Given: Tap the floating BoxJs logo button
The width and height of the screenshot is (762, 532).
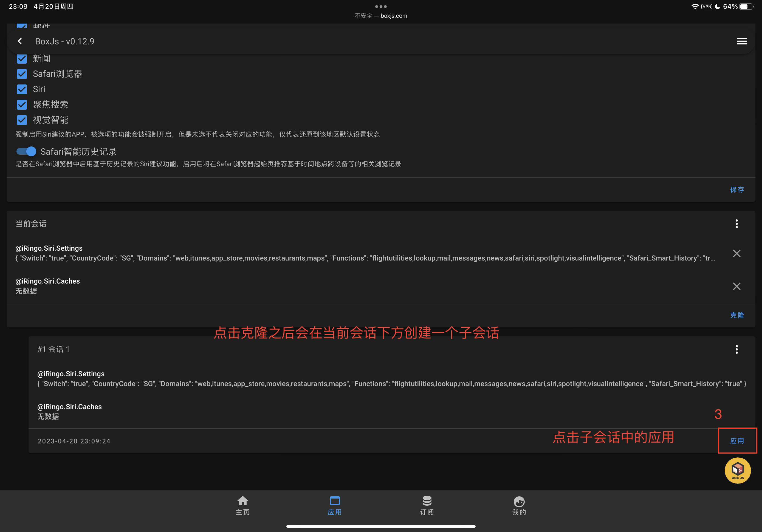Looking at the screenshot, I should click(737, 470).
